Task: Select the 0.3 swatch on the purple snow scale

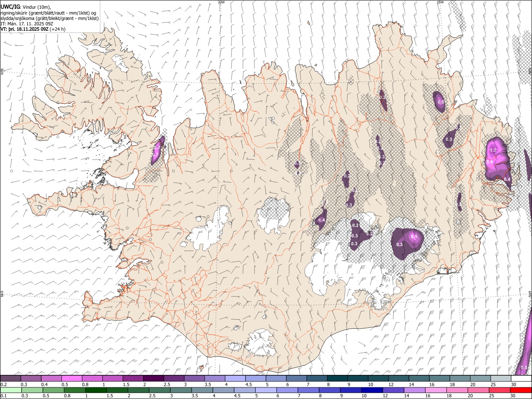Action: tap(31, 379)
